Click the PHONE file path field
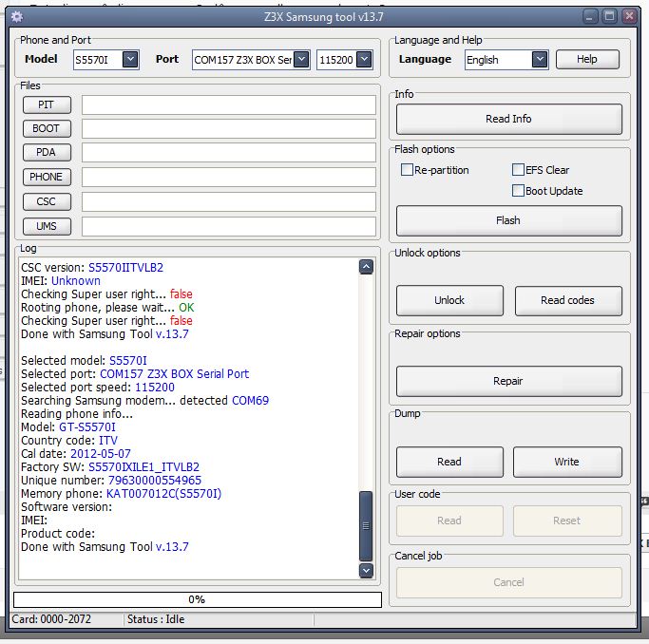Image resolution: width=649 pixels, height=644 pixels. point(228,177)
